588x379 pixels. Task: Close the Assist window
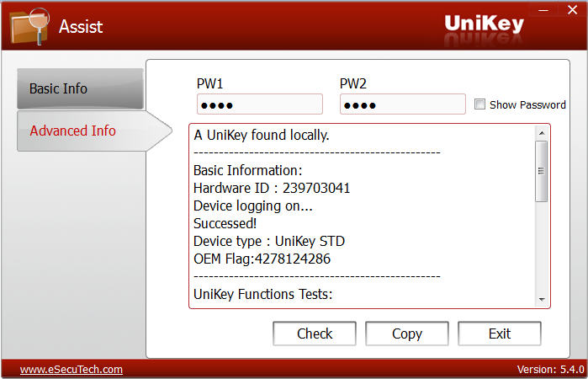572,10
